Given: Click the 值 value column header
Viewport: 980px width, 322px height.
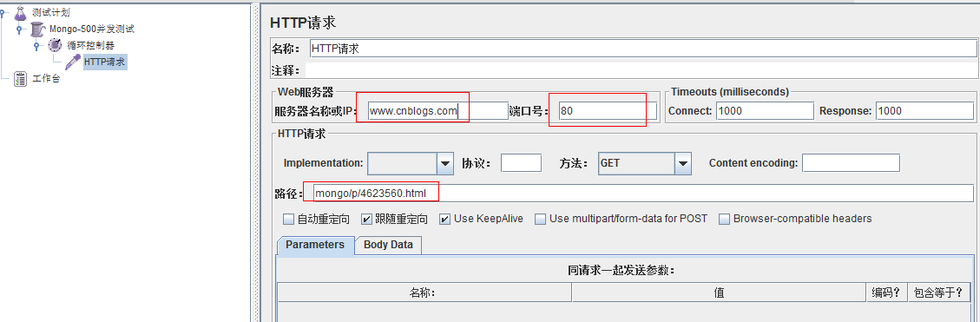Looking at the screenshot, I should (719, 292).
